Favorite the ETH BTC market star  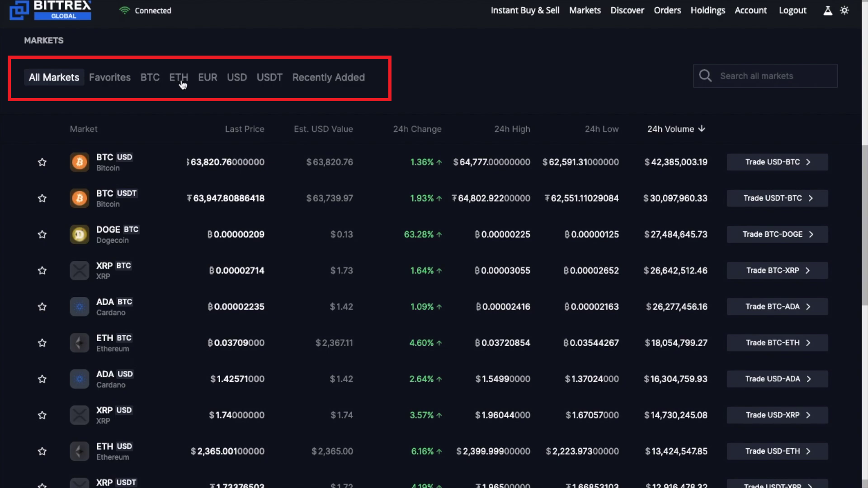(x=42, y=343)
